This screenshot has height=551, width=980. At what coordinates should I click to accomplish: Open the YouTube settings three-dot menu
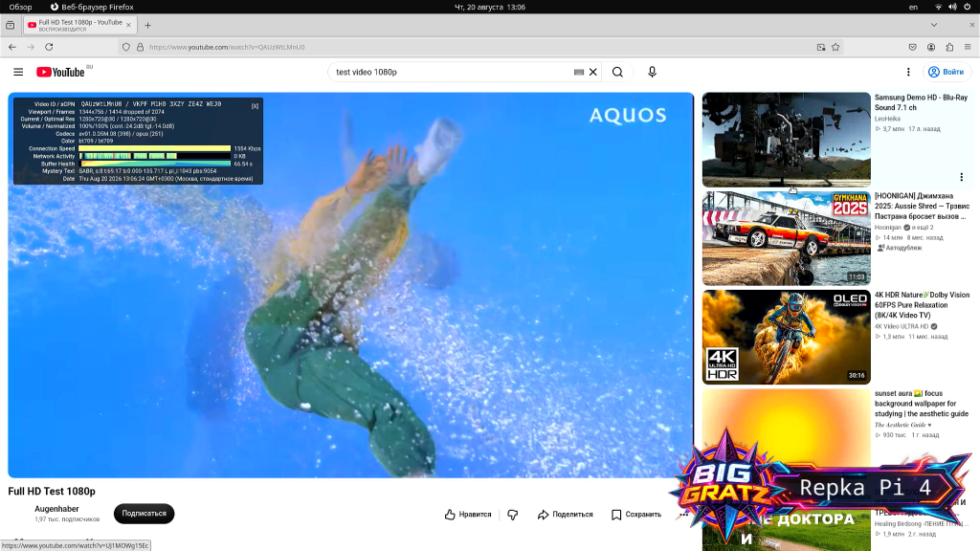click(x=908, y=72)
